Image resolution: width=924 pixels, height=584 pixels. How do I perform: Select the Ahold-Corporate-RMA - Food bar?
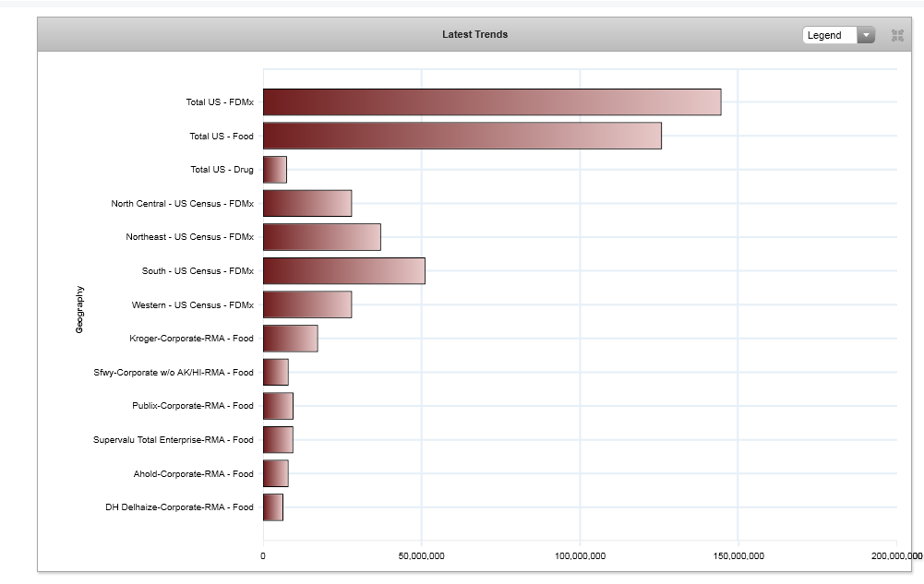point(275,473)
